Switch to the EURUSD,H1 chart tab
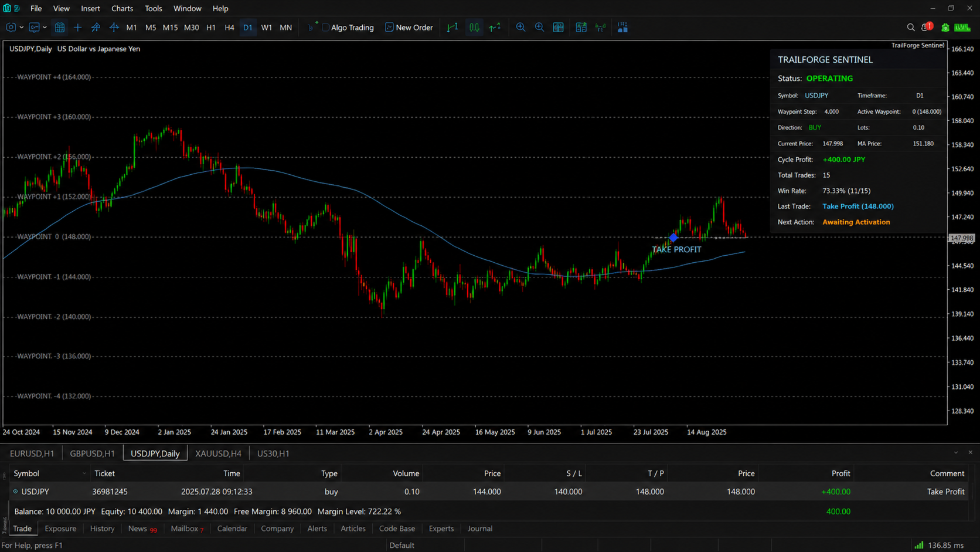This screenshot has width=980, height=552. tap(32, 453)
